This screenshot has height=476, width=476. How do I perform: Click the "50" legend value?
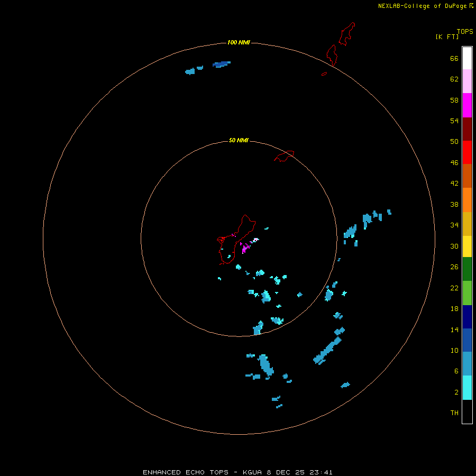click(x=454, y=141)
